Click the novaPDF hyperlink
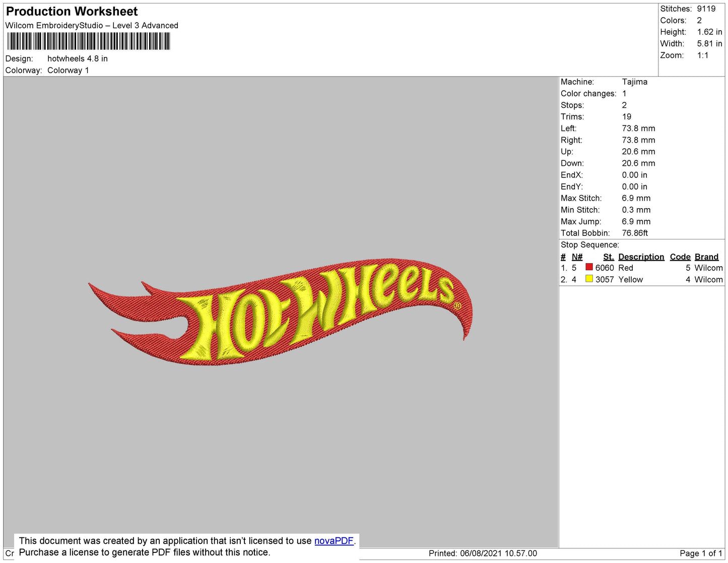 [334, 541]
